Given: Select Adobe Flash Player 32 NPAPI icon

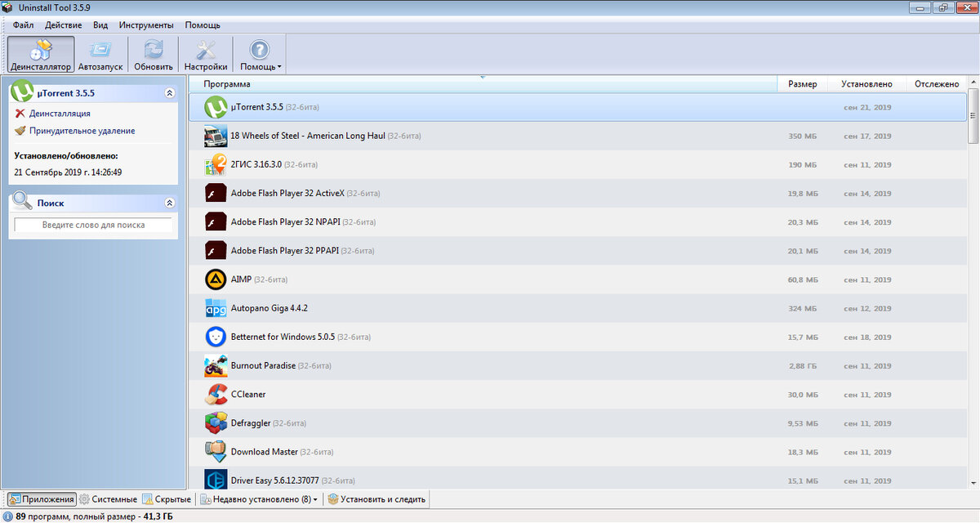Looking at the screenshot, I should pos(216,222).
